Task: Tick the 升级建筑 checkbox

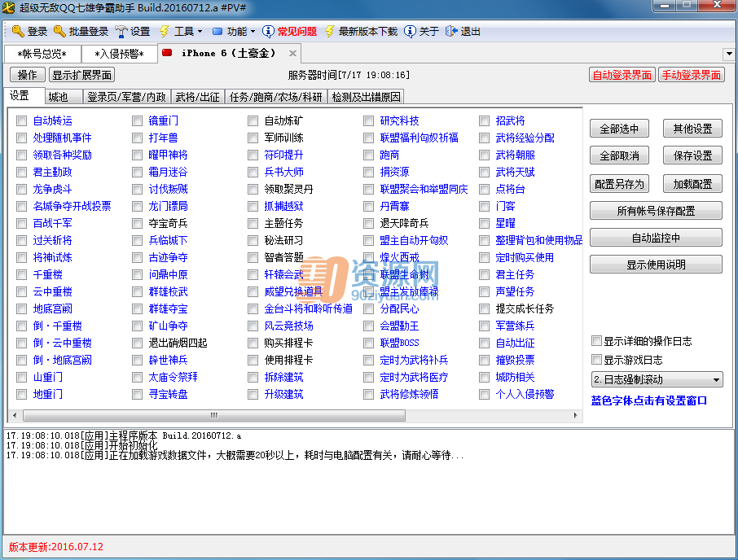Action: pos(253,395)
